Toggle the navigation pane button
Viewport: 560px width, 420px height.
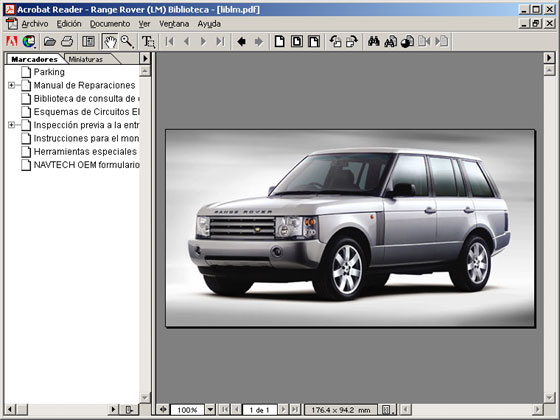(88, 41)
